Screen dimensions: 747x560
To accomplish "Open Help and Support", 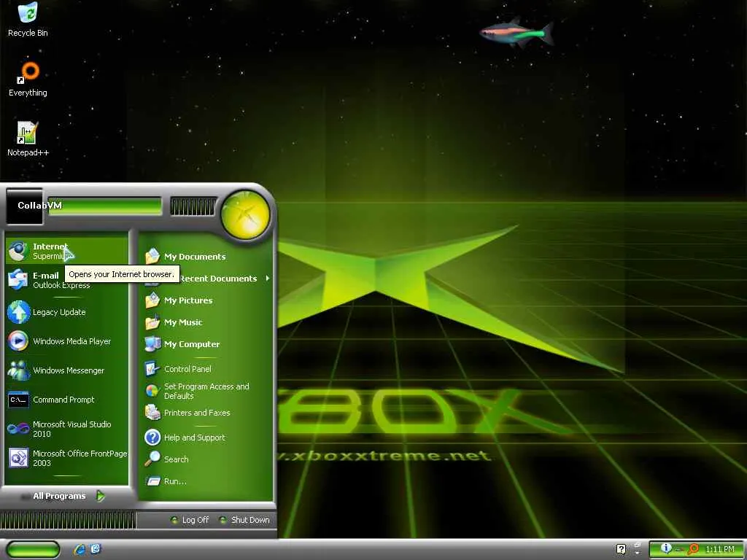I will 206,437.
